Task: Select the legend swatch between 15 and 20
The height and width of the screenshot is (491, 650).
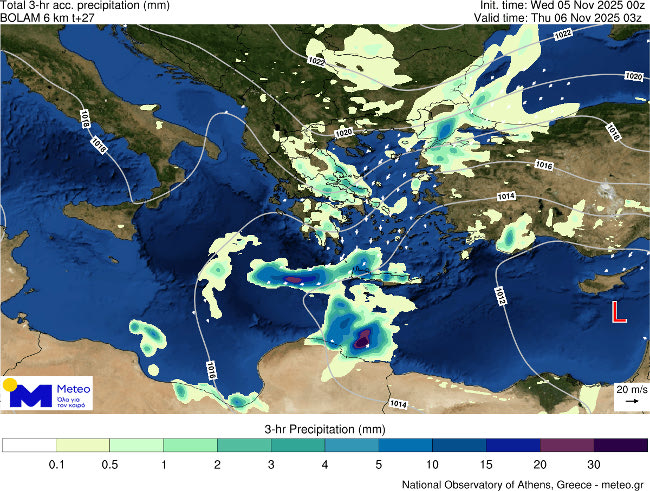Action: point(514,445)
